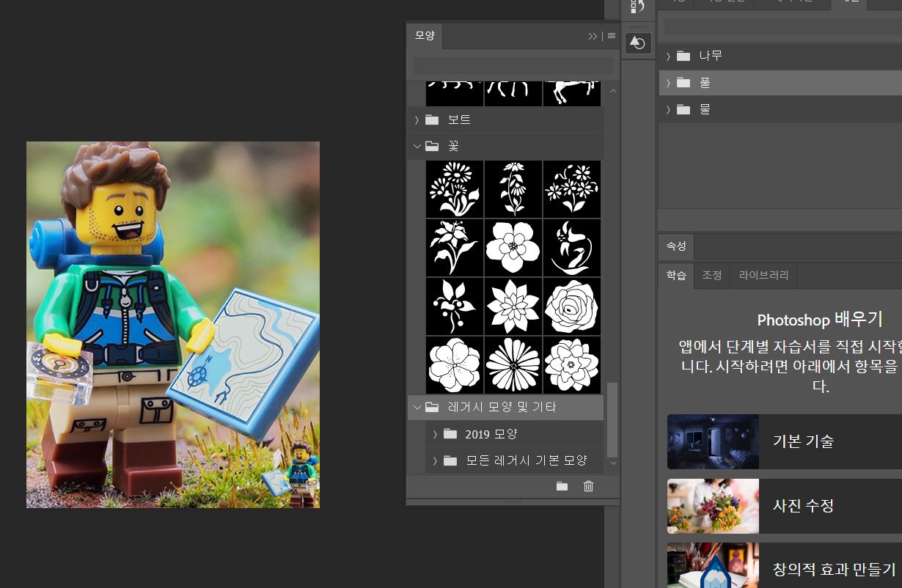Select the narrow-petal daisy shape, bottom row middle
This screenshot has width=902, height=588.
click(513, 365)
